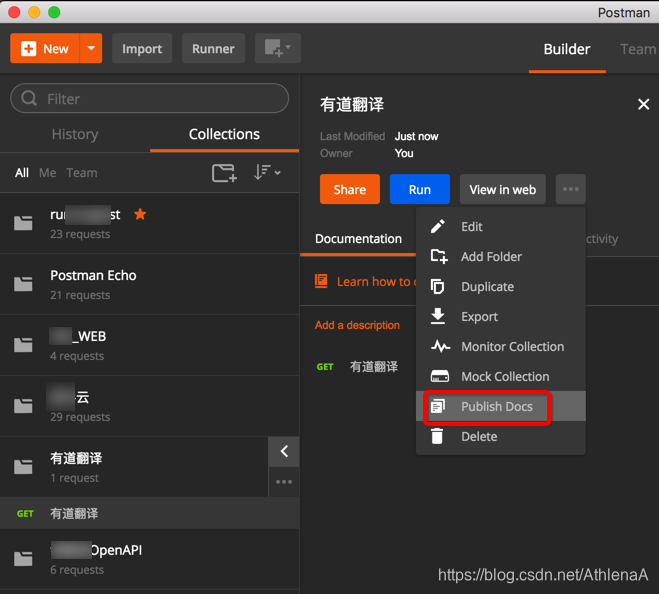Click the orange star on first collection
The height and width of the screenshot is (594, 659).
tap(140, 214)
